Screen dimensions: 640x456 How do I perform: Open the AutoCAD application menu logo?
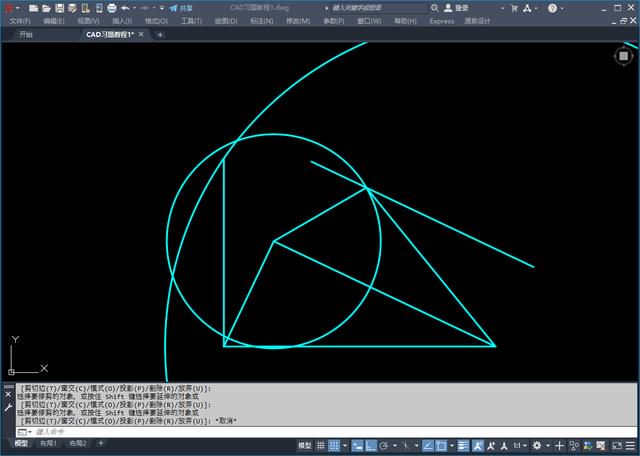(x=8, y=8)
